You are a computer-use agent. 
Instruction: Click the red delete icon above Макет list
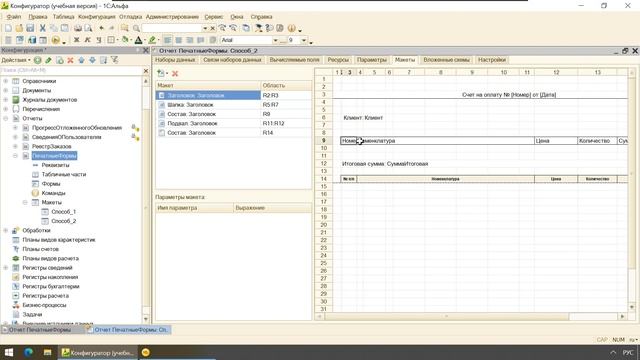[175, 73]
